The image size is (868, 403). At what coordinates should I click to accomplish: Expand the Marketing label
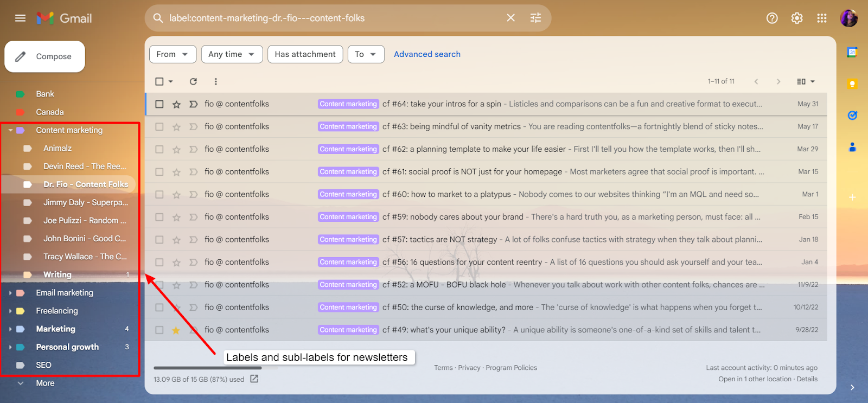[10, 329]
